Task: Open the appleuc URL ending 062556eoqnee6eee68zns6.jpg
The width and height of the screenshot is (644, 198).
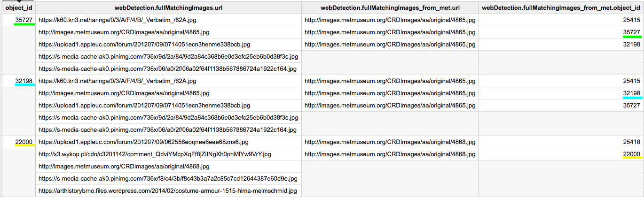Action: point(143,142)
